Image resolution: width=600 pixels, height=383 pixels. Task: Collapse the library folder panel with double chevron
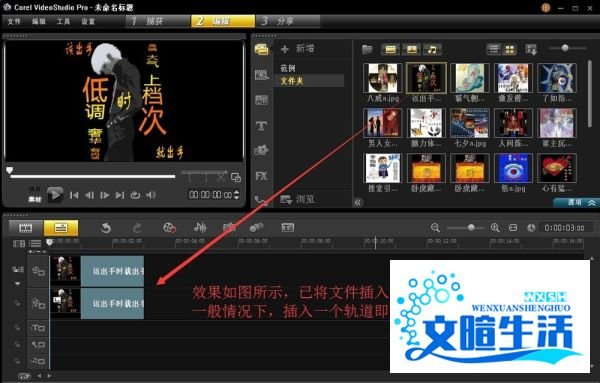click(358, 202)
